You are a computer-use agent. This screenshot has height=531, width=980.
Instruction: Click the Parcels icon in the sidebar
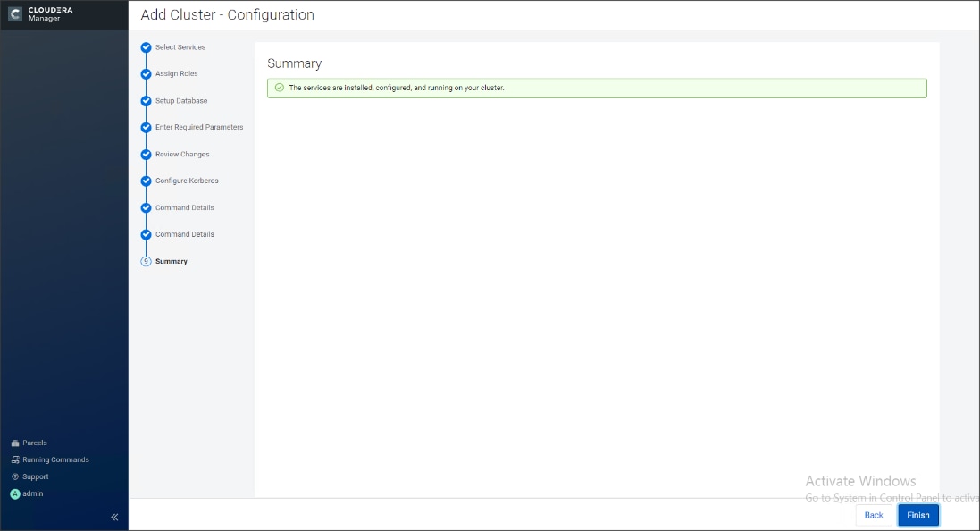[13, 442]
